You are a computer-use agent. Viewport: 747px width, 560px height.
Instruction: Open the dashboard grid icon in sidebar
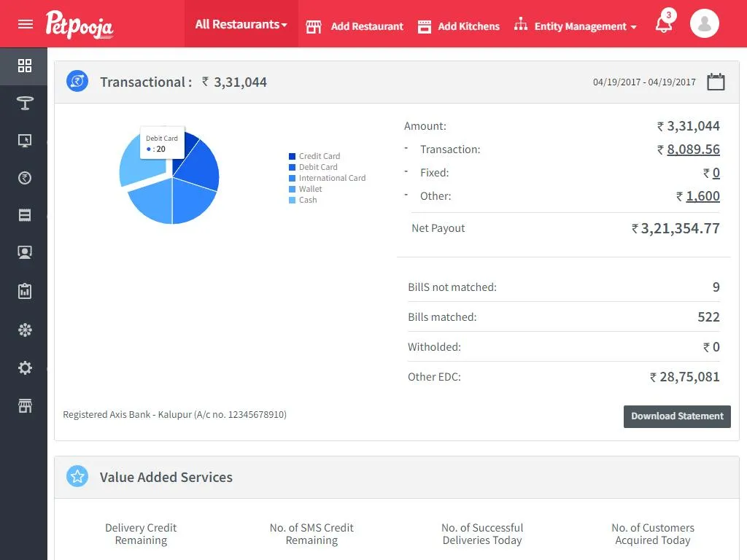(24, 66)
